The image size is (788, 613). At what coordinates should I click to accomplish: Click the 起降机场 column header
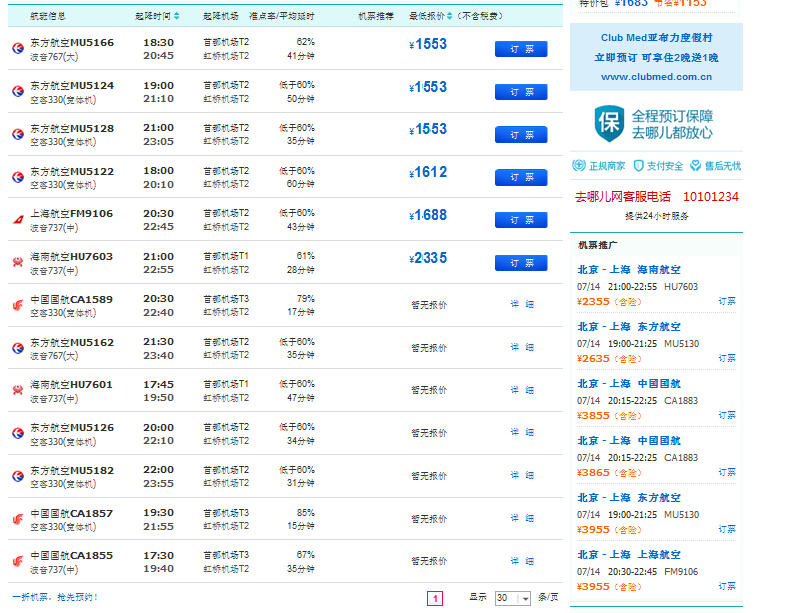coord(221,16)
